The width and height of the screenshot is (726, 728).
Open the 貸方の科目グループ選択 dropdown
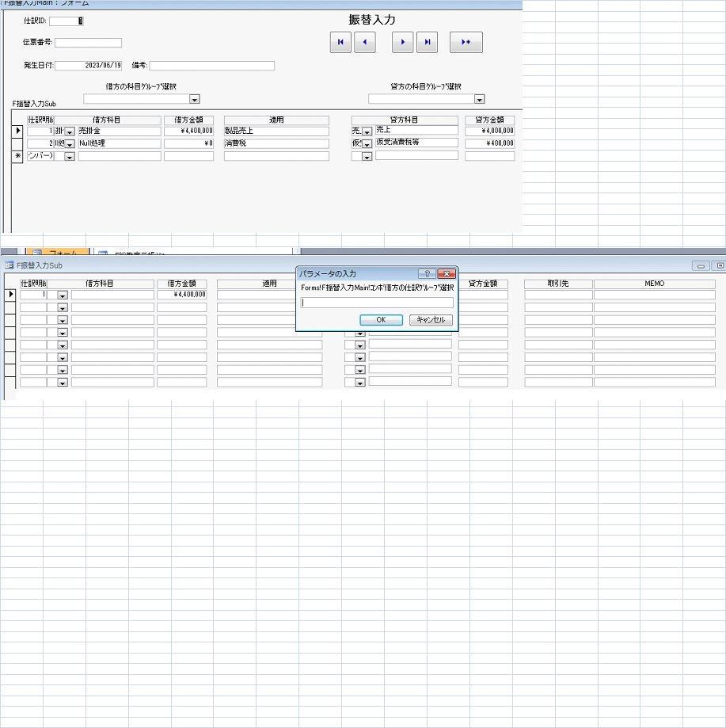[479, 99]
